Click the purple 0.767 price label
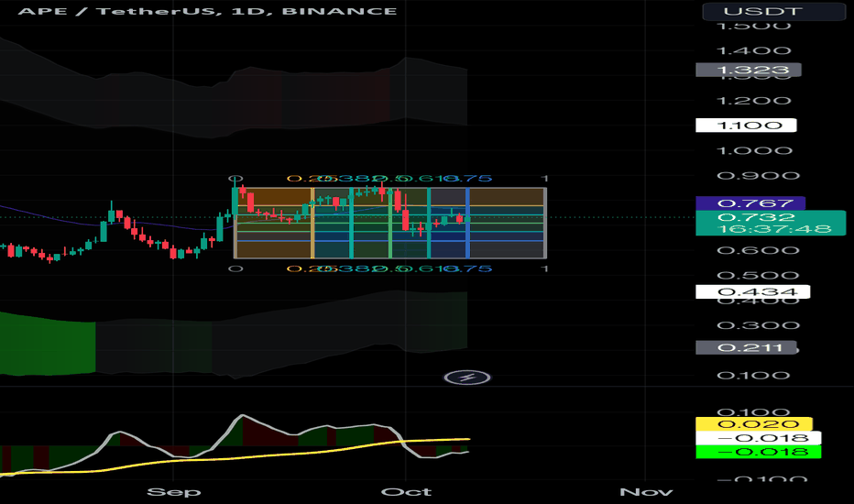The height and width of the screenshot is (504, 854). tap(750, 203)
